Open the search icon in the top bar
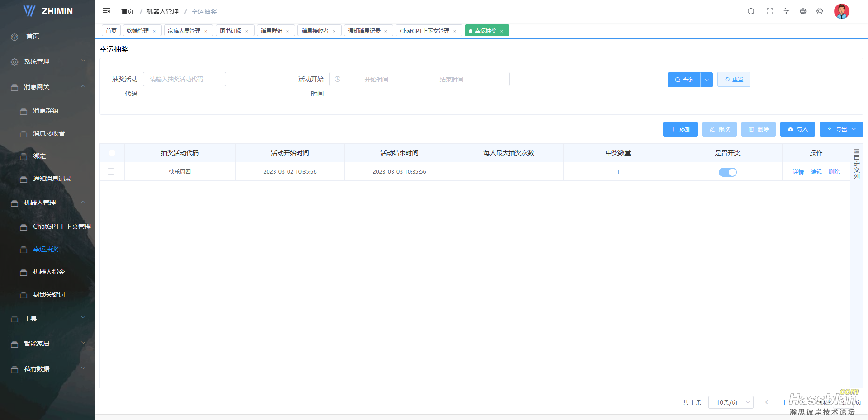Viewport: 868px width, 420px height. click(x=751, y=11)
